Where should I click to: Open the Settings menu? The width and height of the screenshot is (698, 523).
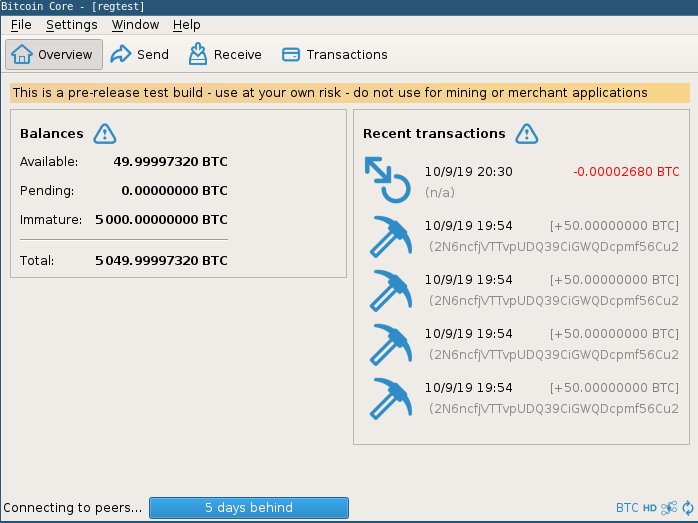pyautogui.click(x=72, y=25)
